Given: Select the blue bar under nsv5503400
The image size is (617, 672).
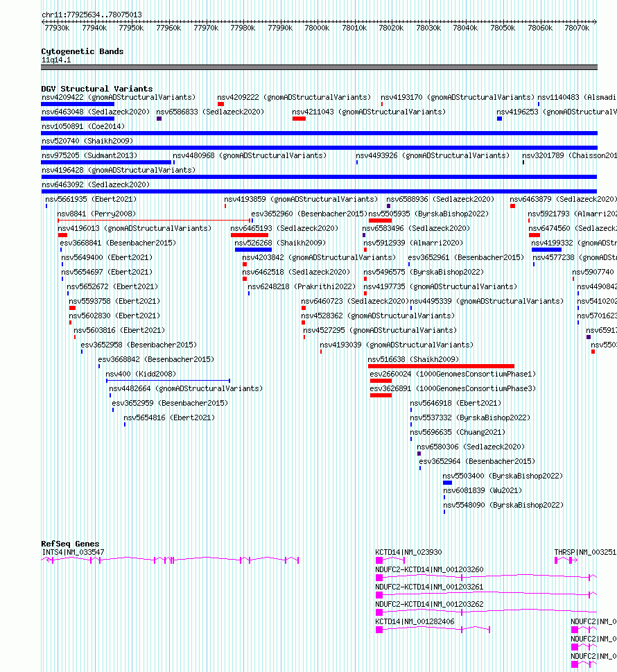Looking at the screenshot, I should (x=447, y=483).
